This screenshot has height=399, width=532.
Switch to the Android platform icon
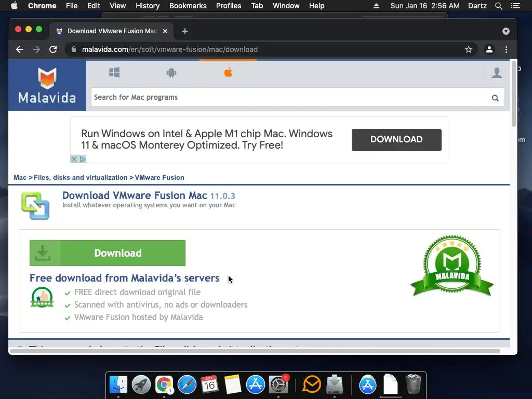click(171, 73)
